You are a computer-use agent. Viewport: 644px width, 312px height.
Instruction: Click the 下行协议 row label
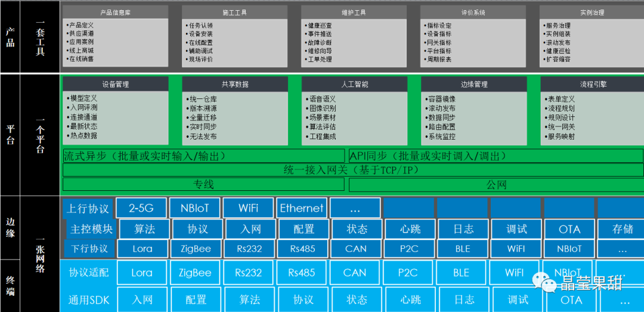[x=89, y=248]
